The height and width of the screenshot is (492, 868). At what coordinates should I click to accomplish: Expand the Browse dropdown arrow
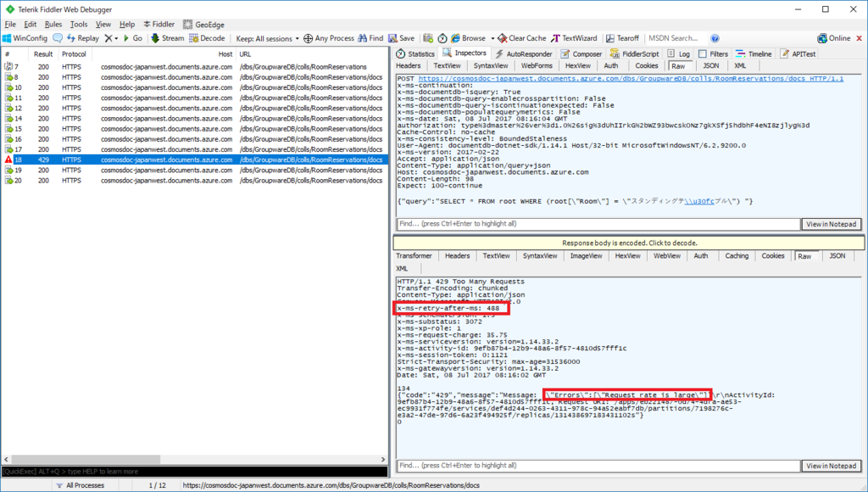[492, 39]
